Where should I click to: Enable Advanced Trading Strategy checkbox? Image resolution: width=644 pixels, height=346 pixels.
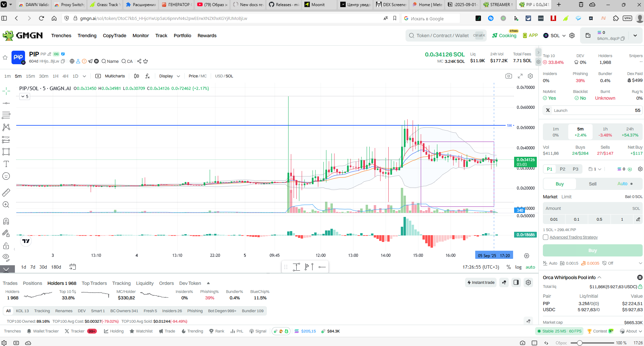[x=546, y=237]
